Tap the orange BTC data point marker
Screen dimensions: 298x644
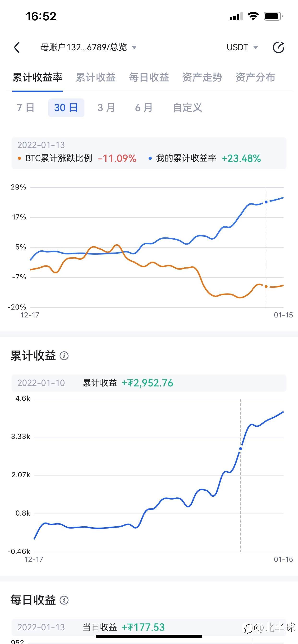(x=266, y=287)
